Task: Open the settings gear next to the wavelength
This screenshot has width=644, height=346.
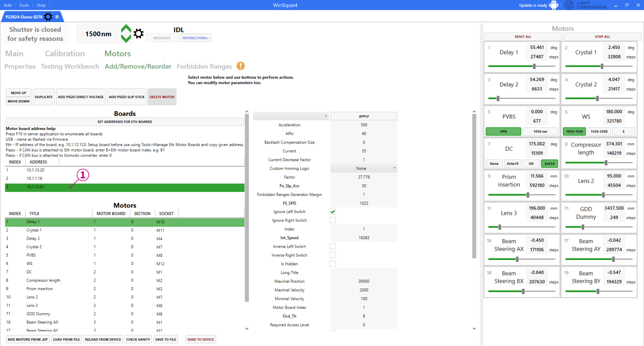Action: tap(139, 33)
